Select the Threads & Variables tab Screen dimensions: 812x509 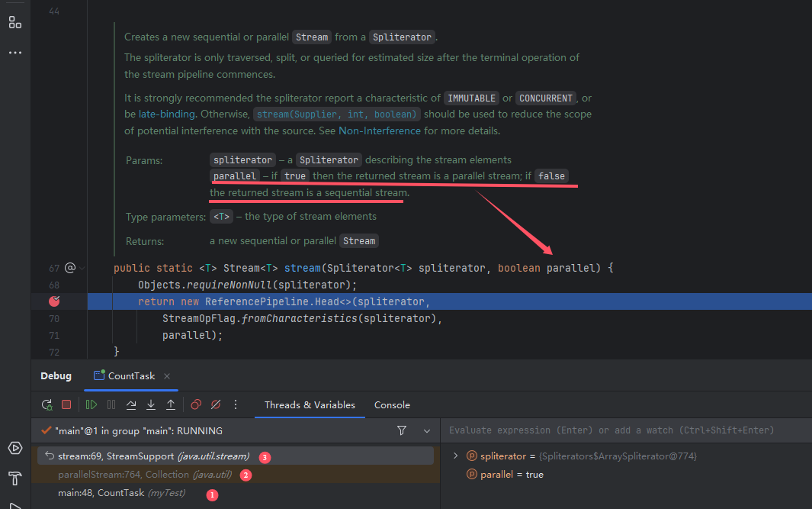[310, 405]
